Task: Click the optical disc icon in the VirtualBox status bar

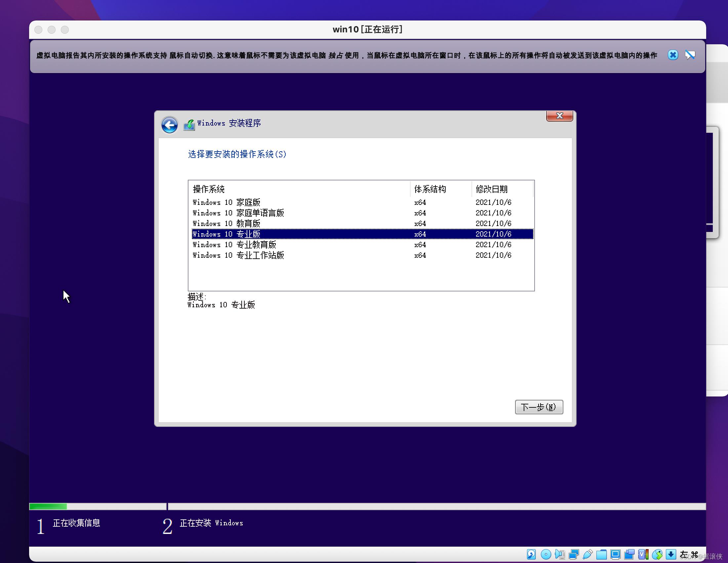Action: pos(546,554)
